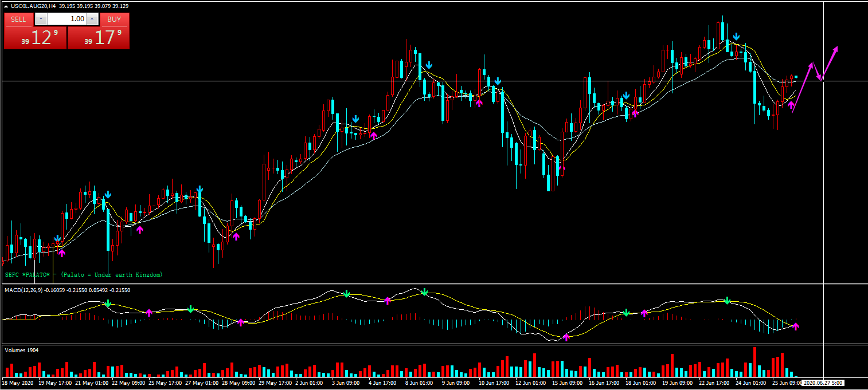The height and width of the screenshot is (390, 868).
Task: Select the rightmost magenta arrow in MACD window
Action: point(796,326)
